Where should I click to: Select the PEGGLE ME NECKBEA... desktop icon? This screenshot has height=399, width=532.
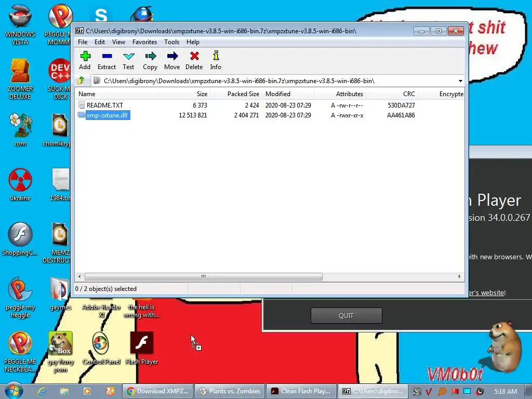coord(20,352)
